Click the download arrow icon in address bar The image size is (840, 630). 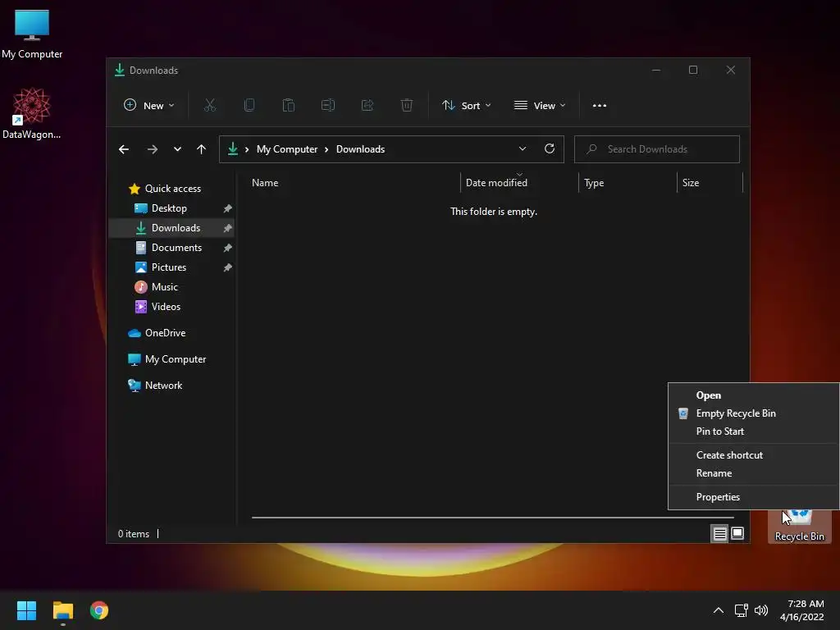[233, 148]
